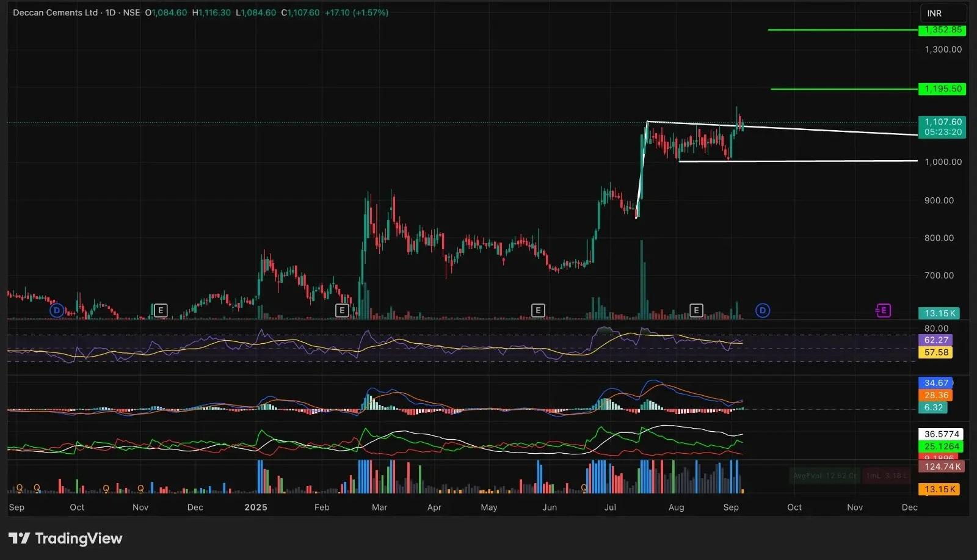The image size is (977, 560).
Task: Open the earnings E marker near November 2024
Action: (x=160, y=311)
